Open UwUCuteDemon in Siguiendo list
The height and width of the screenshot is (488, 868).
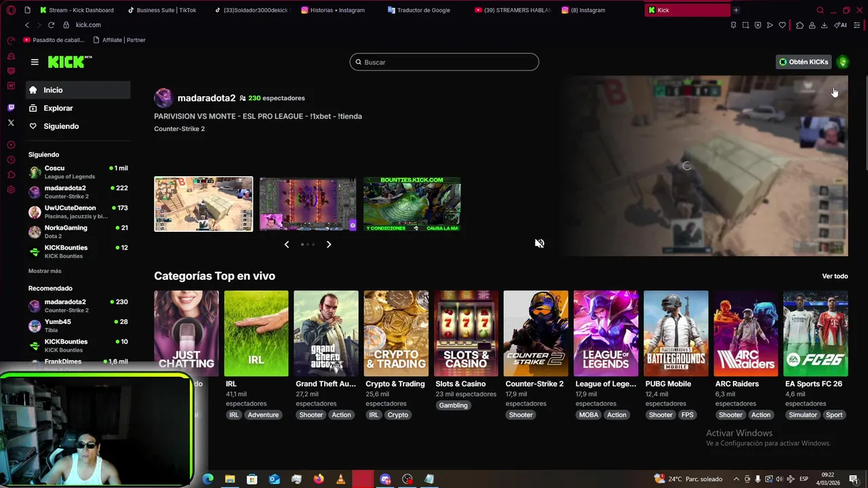(78, 211)
